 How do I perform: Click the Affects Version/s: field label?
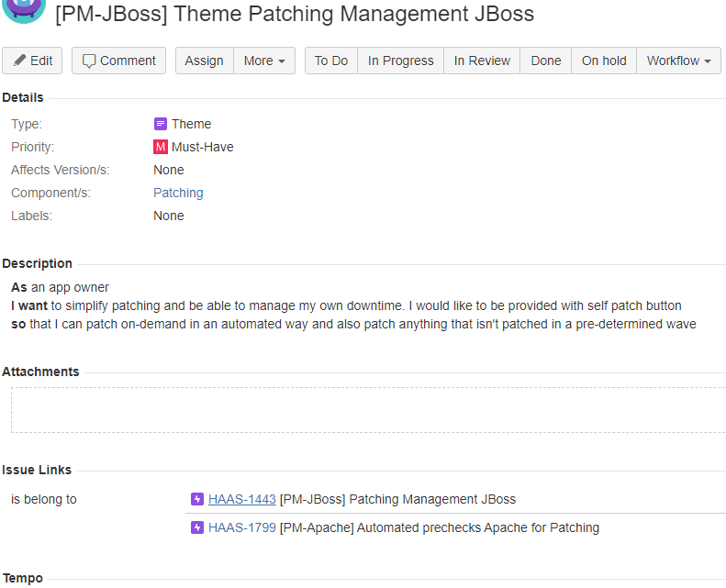pos(61,170)
